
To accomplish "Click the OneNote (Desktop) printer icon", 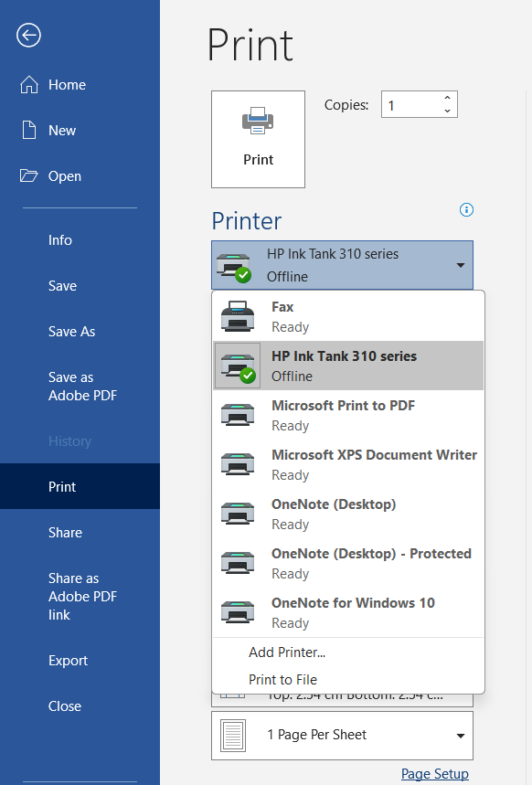I will 238,514.
